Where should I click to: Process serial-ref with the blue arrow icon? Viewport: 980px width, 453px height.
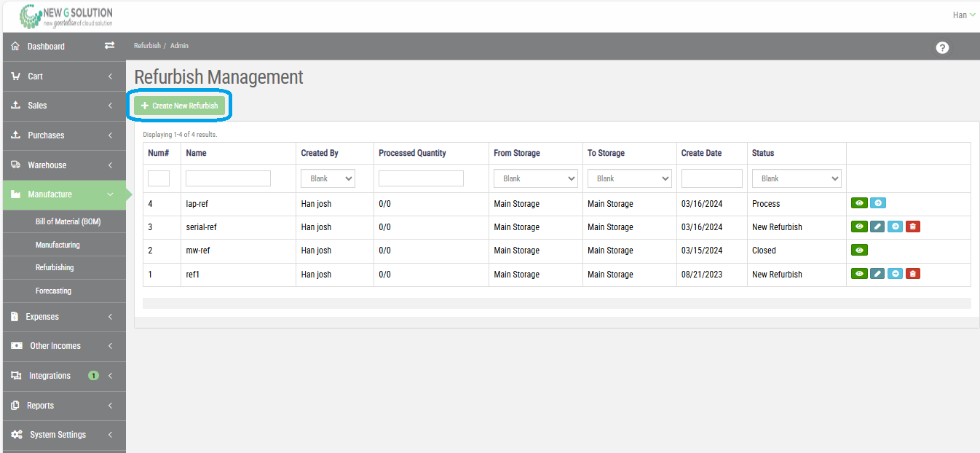tap(896, 227)
